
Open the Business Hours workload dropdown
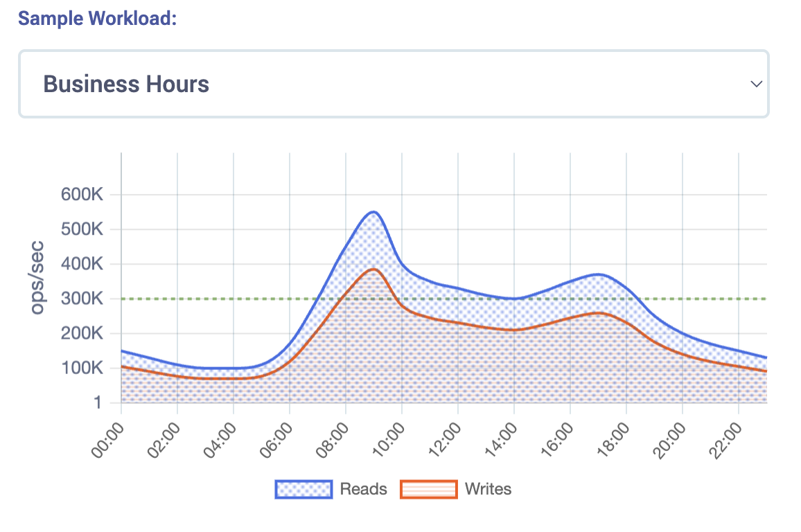tap(393, 84)
